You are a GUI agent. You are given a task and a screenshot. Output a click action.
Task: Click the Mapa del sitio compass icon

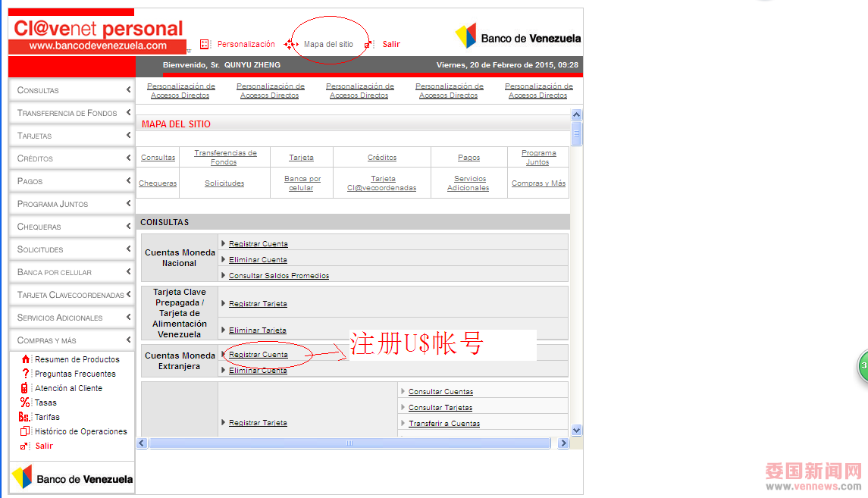pos(291,44)
